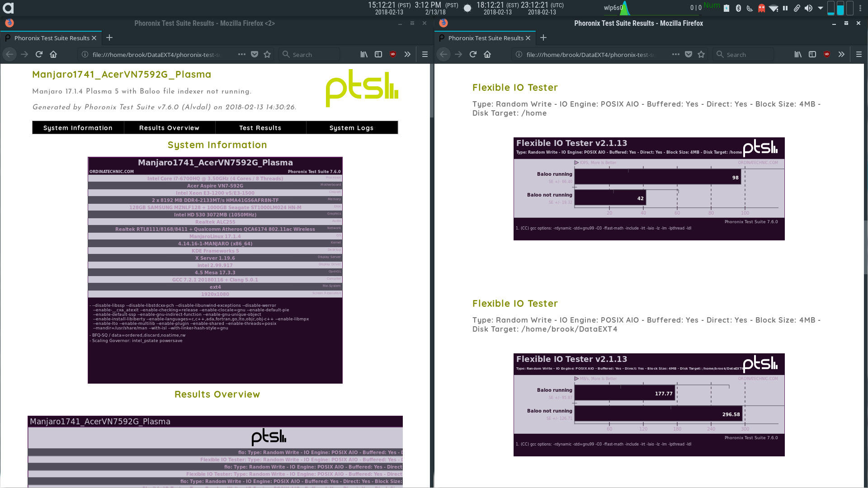The width and height of the screenshot is (868, 488).
Task: Bookmark this page in left Firefox <2> window
Action: click(267, 54)
